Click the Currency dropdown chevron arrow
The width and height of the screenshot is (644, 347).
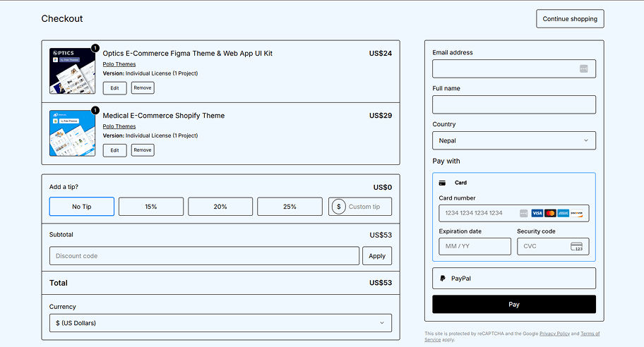(x=382, y=323)
